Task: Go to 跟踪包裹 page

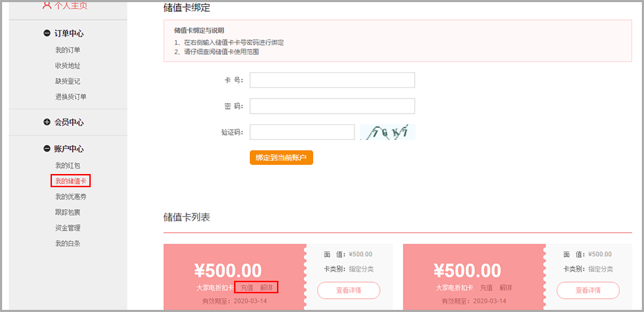Action: [68, 213]
